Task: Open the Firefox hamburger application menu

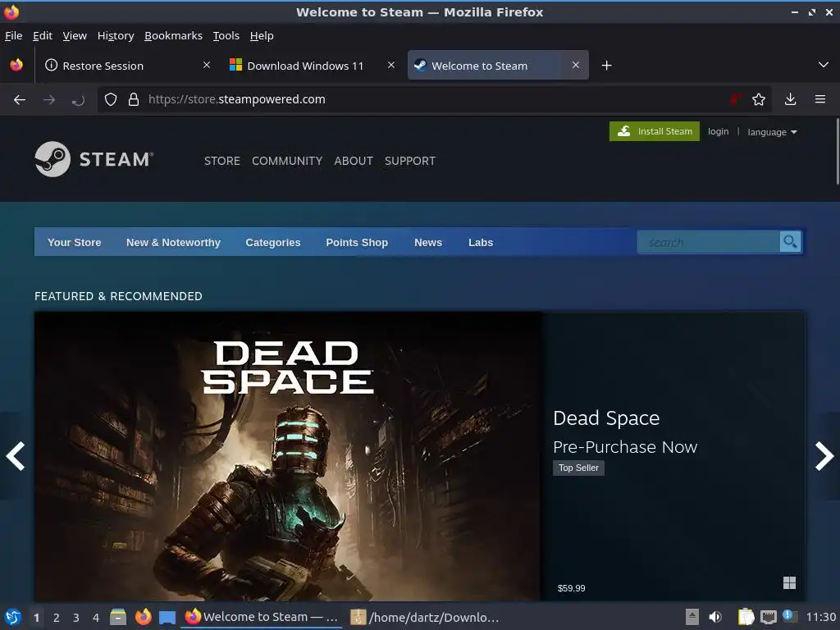Action: coord(819,99)
